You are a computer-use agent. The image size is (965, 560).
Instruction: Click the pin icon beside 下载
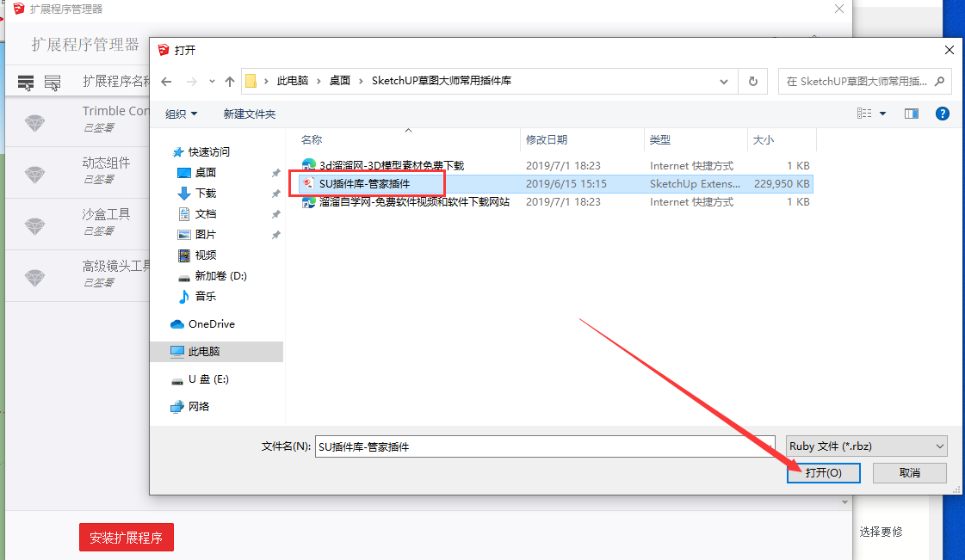pyautogui.click(x=275, y=194)
